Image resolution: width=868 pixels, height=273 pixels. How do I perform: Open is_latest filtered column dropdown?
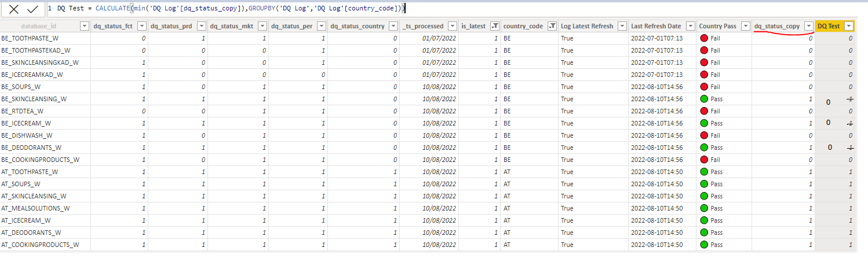(x=494, y=26)
